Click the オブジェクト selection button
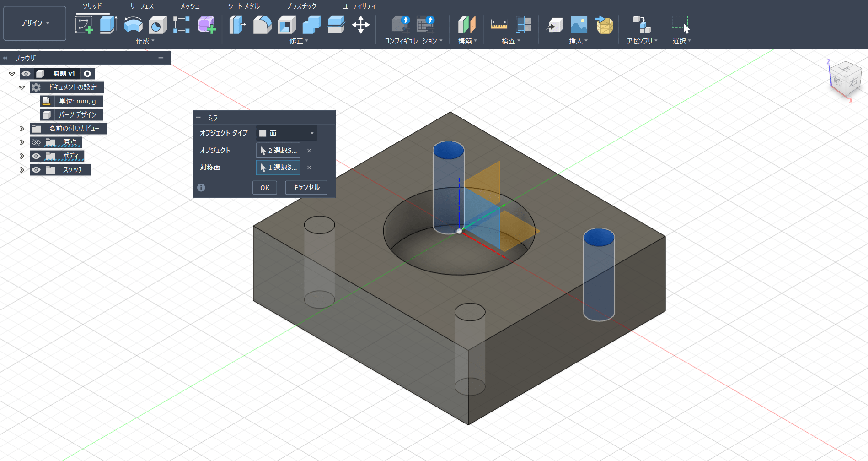 point(278,151)
